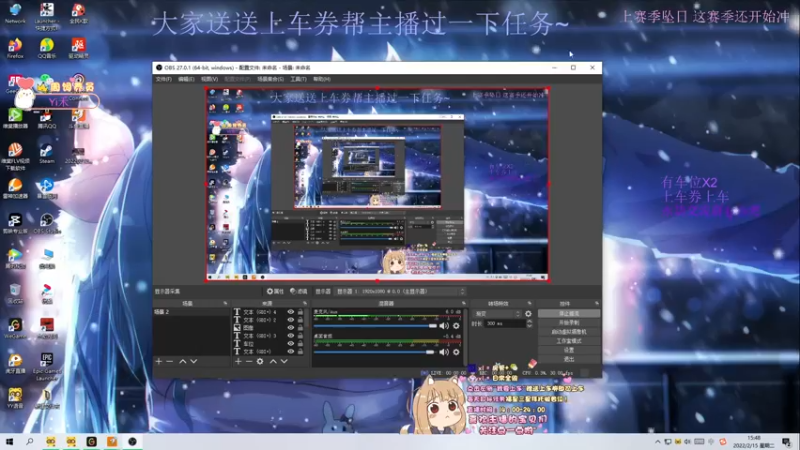Open 属性 properties button in source toolbar
This screenshot has height=450, width=800.
[x=276, y=291]
